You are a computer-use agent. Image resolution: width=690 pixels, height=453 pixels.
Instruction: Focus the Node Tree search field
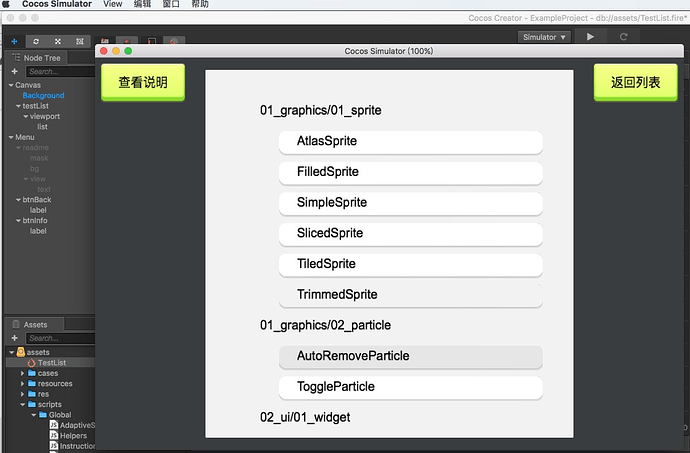(x=60, y=71)
